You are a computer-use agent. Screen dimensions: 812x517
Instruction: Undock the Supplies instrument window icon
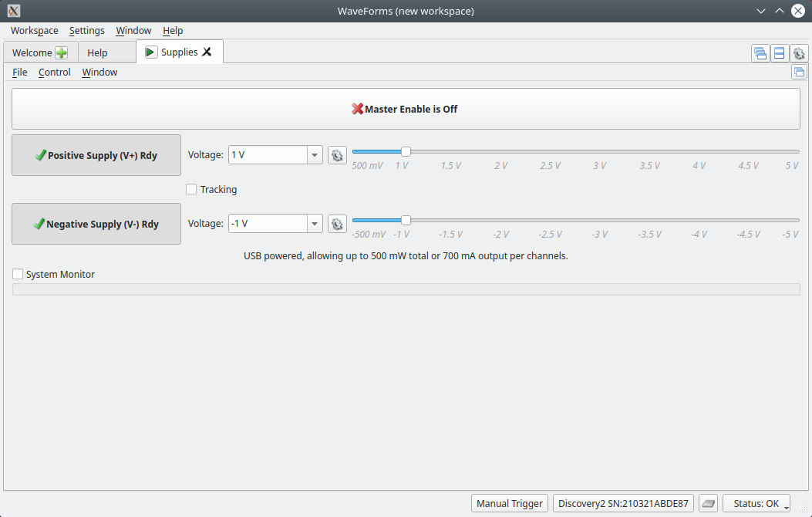(799, 72)
